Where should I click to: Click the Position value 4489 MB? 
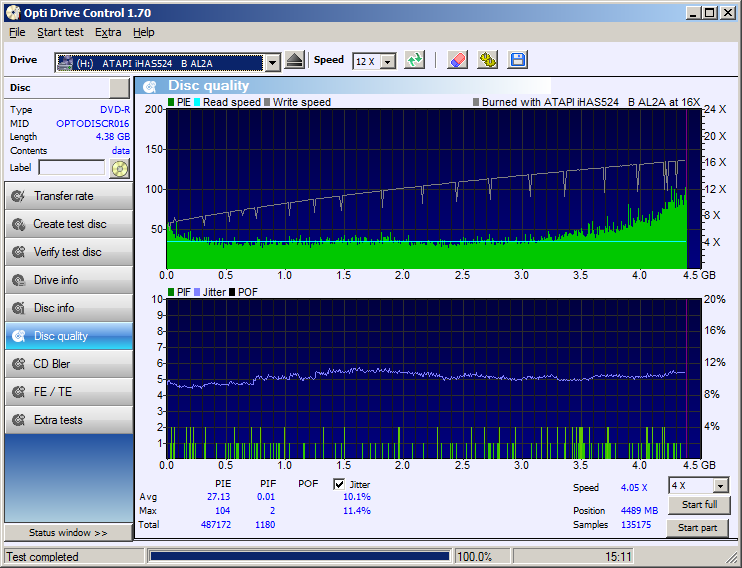[639, 511]
